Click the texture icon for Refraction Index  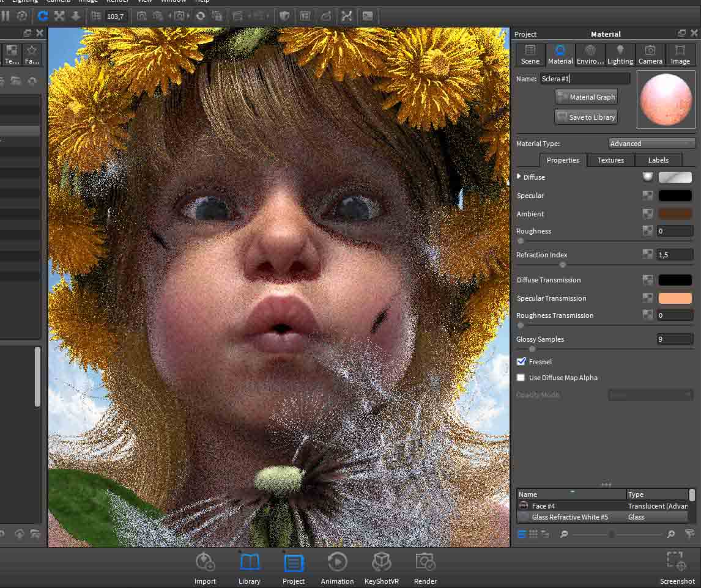click(x=647, y=254)
